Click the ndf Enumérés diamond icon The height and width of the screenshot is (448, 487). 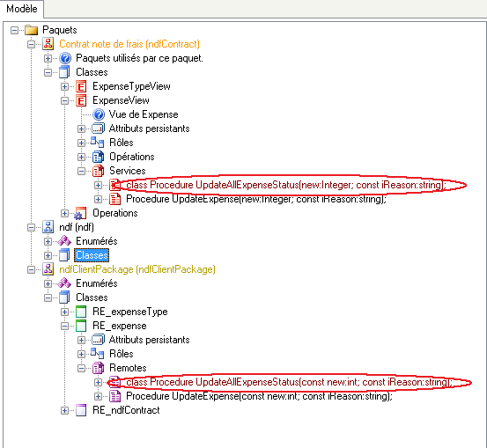[64, 241]
